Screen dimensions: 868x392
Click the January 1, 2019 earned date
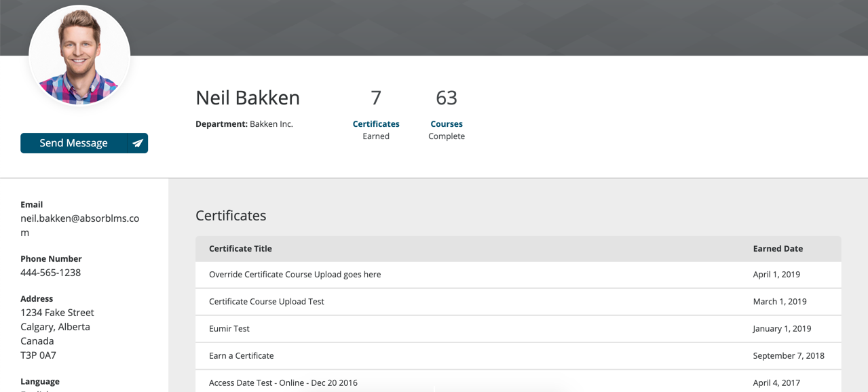click(782, 329)
